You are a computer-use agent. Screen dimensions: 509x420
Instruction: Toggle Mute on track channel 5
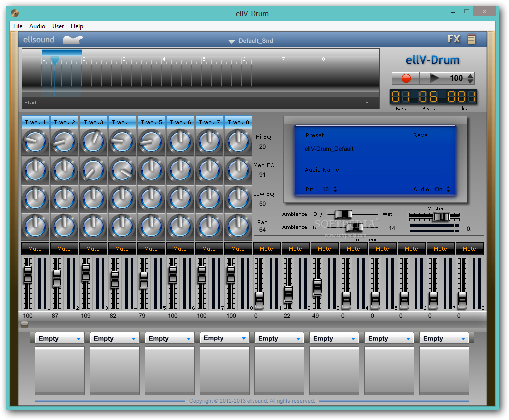point(151,249)
